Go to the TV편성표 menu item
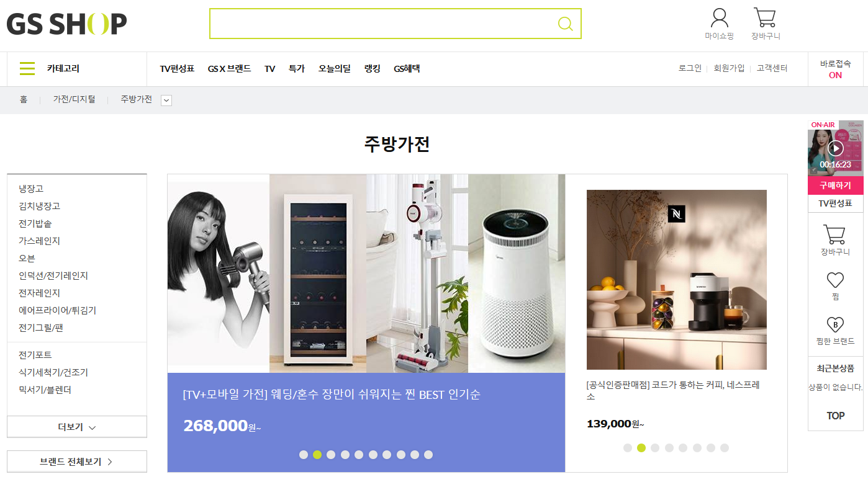The image size is (868, 482). (177, 69)
